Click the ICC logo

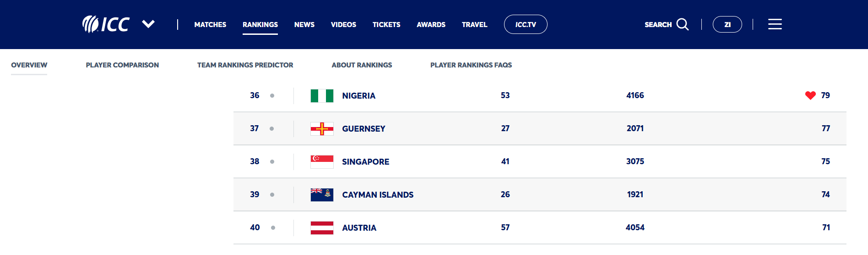(x=106, y=24)
